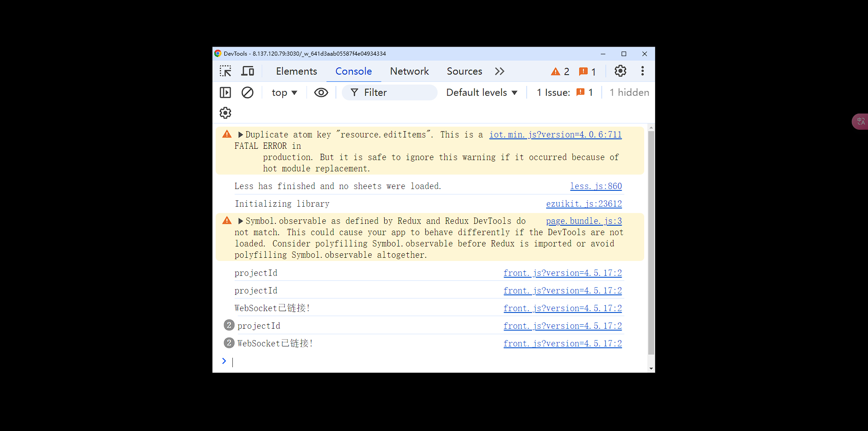Open the ezuikit.js:23612 source link

click(584, 204)
